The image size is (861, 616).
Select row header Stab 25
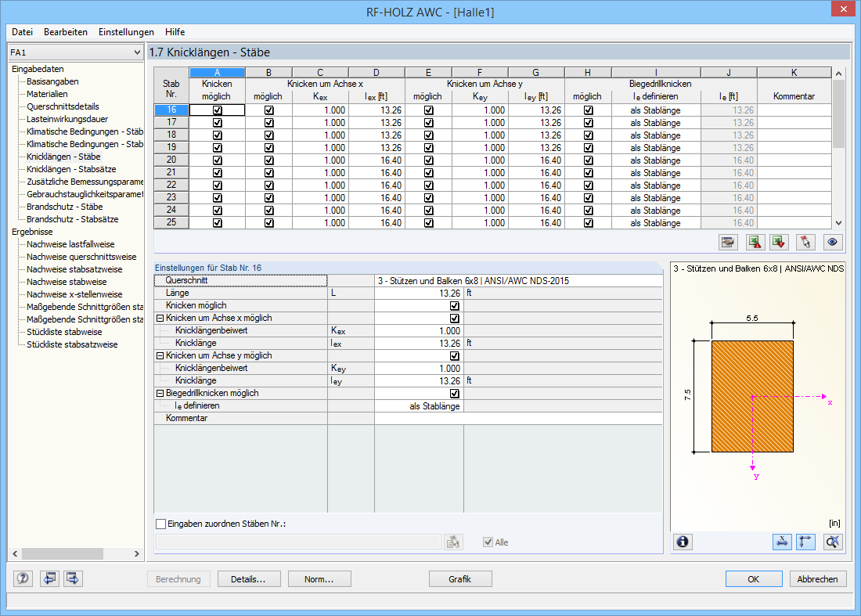pyautogui.click(x=171, y=223)
